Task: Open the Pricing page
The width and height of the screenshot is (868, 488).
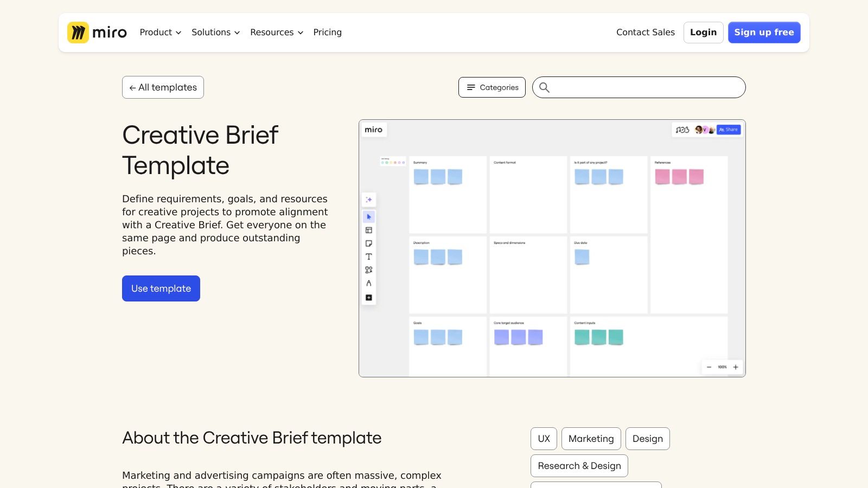Action: 328,33
